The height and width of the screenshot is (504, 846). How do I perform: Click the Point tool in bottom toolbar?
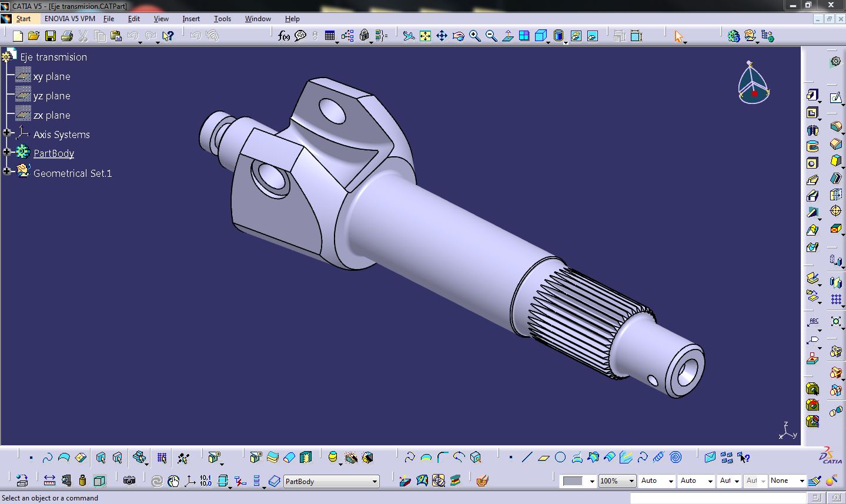(x=510, y=457)
